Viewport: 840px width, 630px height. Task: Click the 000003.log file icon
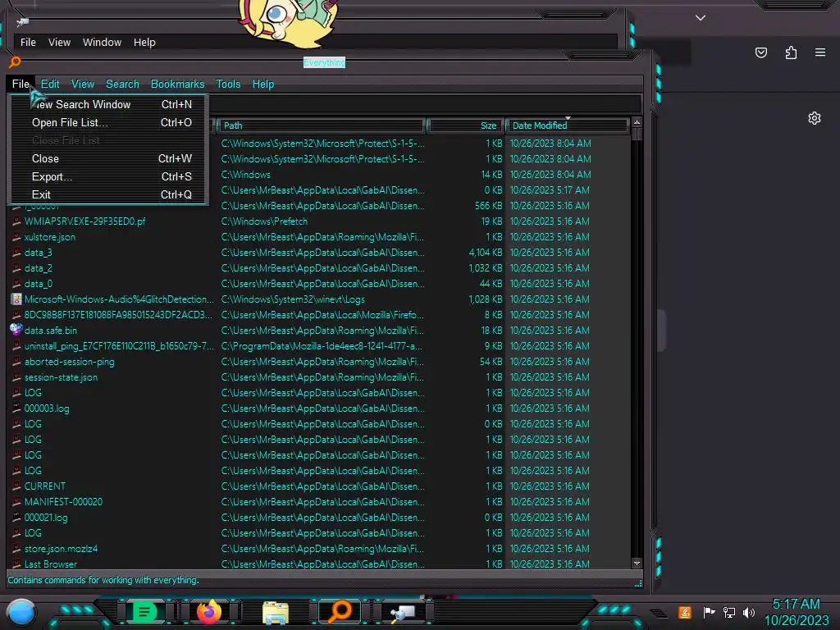pos(16,409)
